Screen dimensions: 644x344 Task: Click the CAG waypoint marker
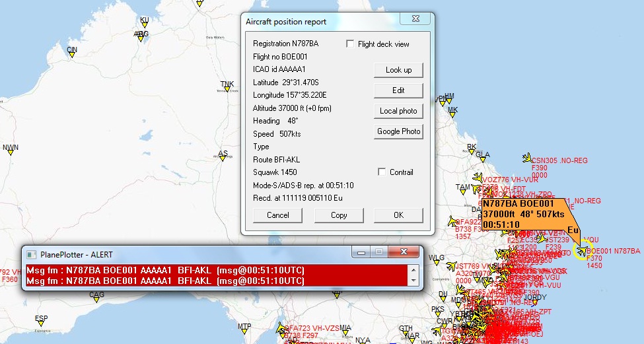click(96, 300)
